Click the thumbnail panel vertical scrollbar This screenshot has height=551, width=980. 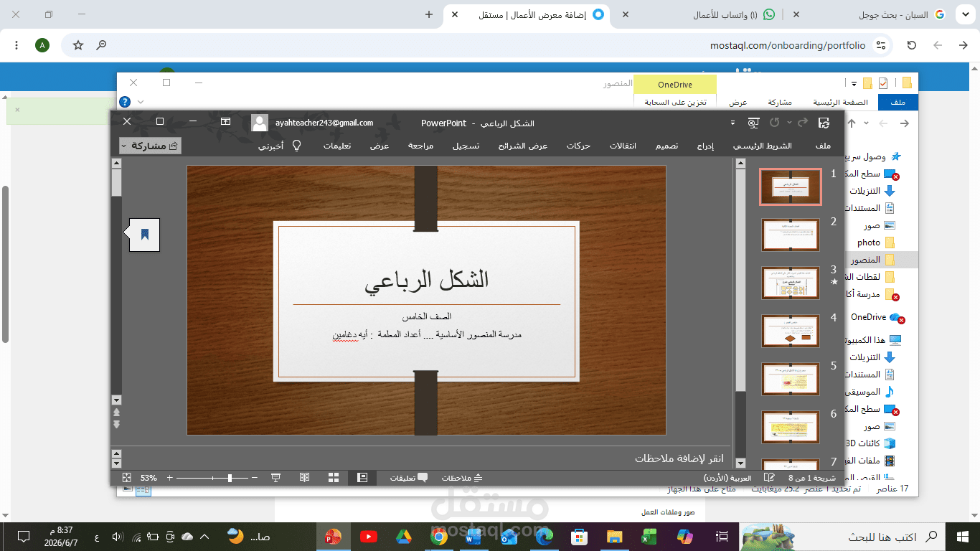tap(741, 314)
